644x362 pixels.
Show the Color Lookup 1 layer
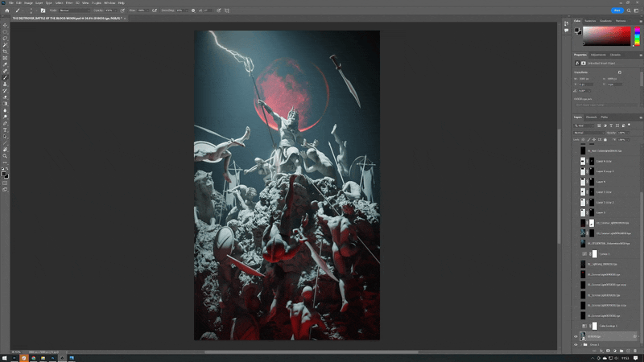coord(576,326)
